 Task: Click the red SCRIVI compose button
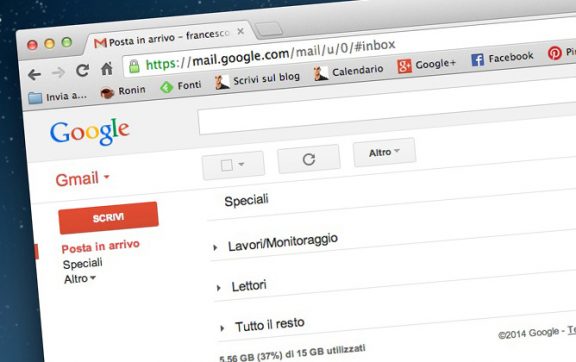click(x=108, y=218)
